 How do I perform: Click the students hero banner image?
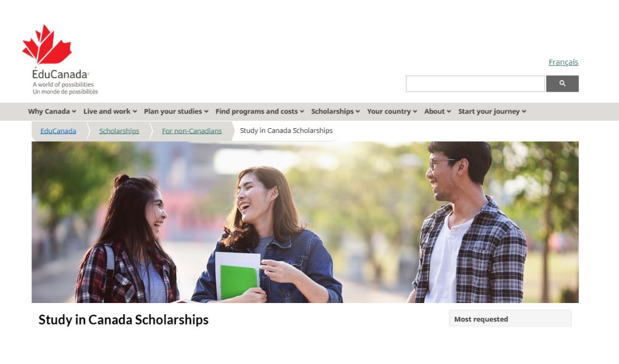click(x=305, y=222)
